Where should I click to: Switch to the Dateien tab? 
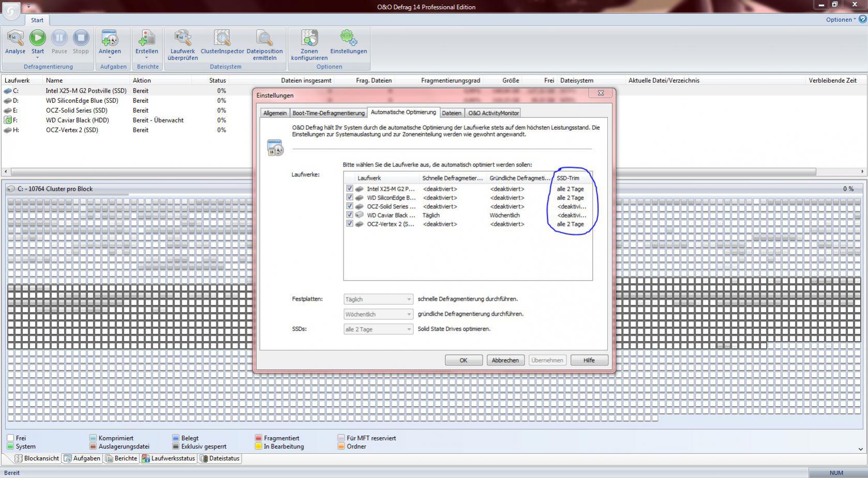[x=452, y=113]
